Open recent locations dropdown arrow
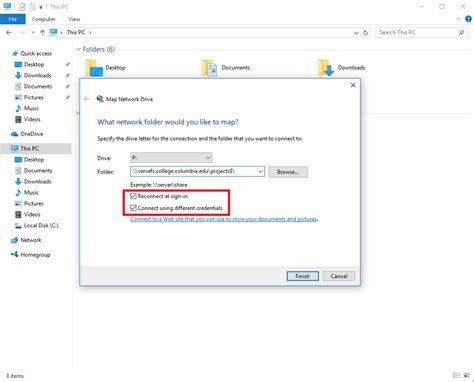Viewport: 474px width, 382px height. (33, 33)
